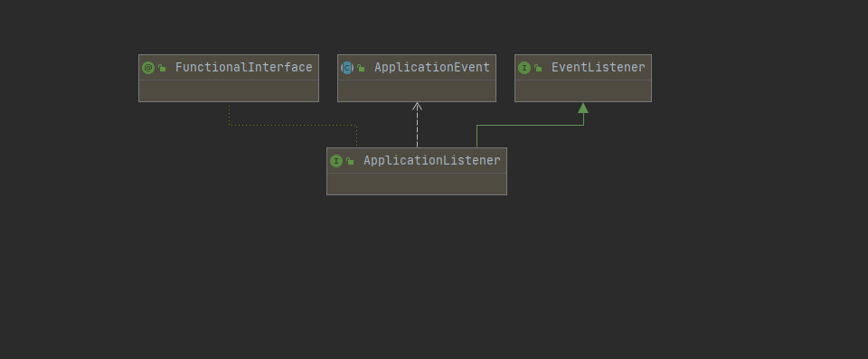868x359 pixels.
Task: Click the empty body of ApplicationEvent box
Action: pyautogui.click(x=417, y=90)
